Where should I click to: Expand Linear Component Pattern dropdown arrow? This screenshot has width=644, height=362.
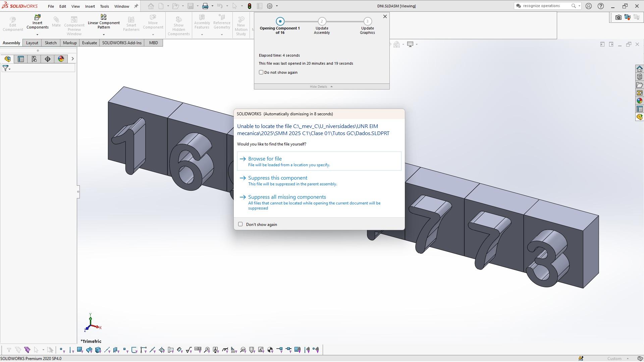click(104, 35)
